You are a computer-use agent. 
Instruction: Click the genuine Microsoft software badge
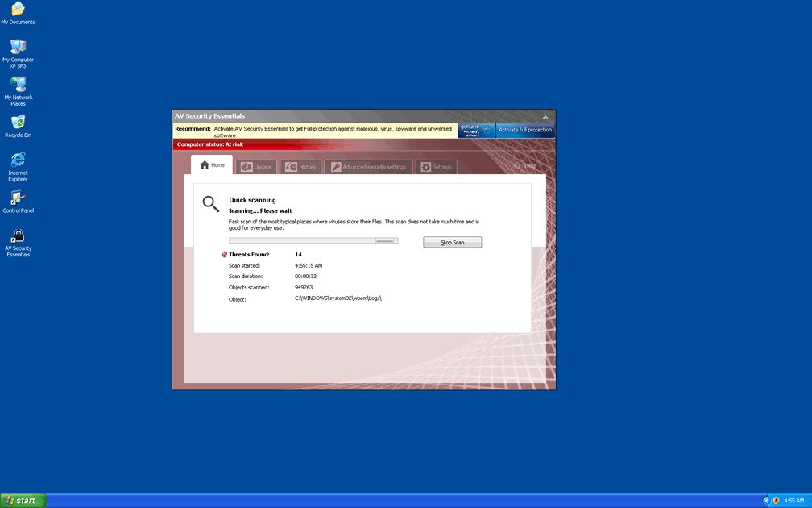(476, 130)
